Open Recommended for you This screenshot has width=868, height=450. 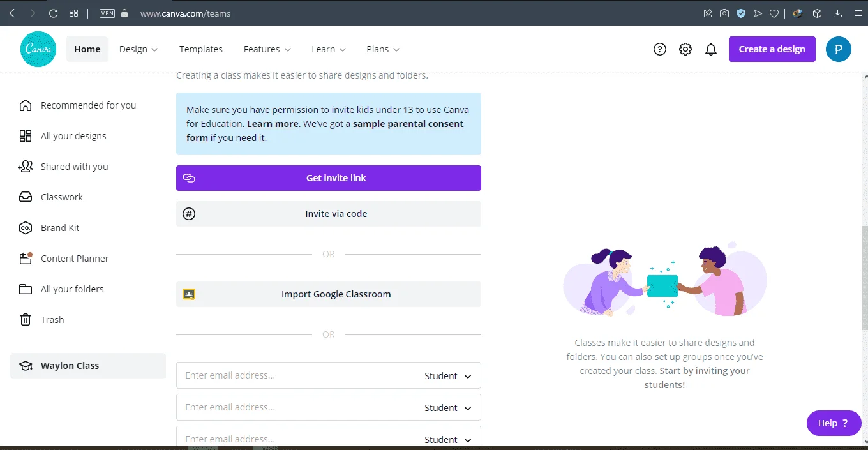point(88,105)
